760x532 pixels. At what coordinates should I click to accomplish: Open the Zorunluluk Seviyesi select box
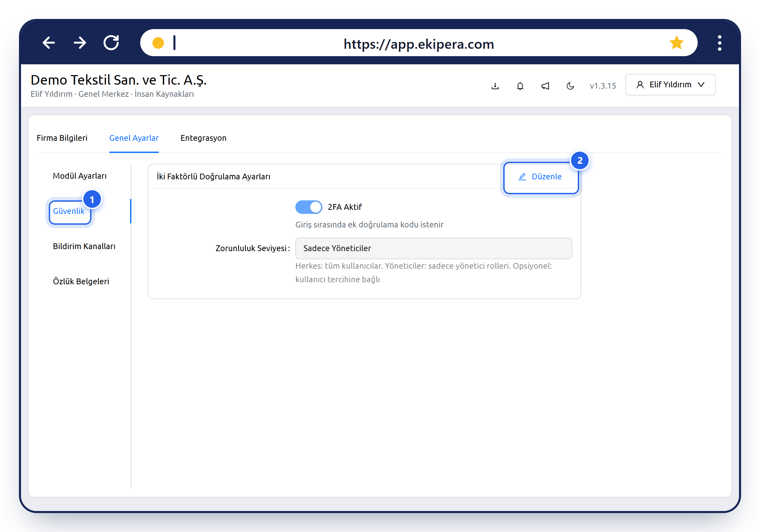coord(434,248)
